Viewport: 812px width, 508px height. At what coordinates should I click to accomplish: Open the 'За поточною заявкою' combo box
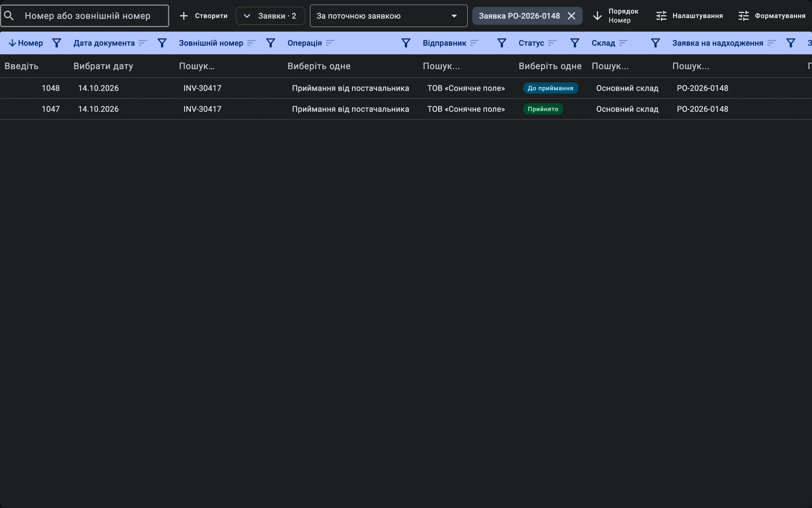tap(389, 16)
